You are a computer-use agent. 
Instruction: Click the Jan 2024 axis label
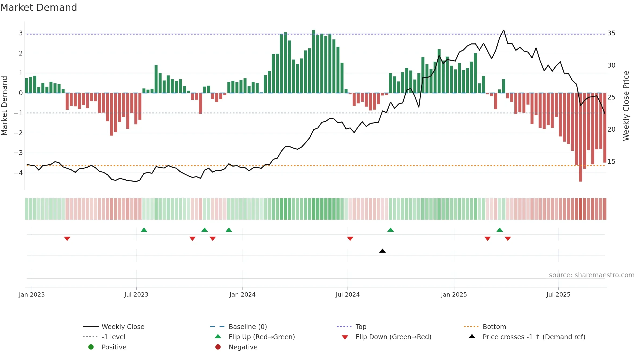[243, 294]
